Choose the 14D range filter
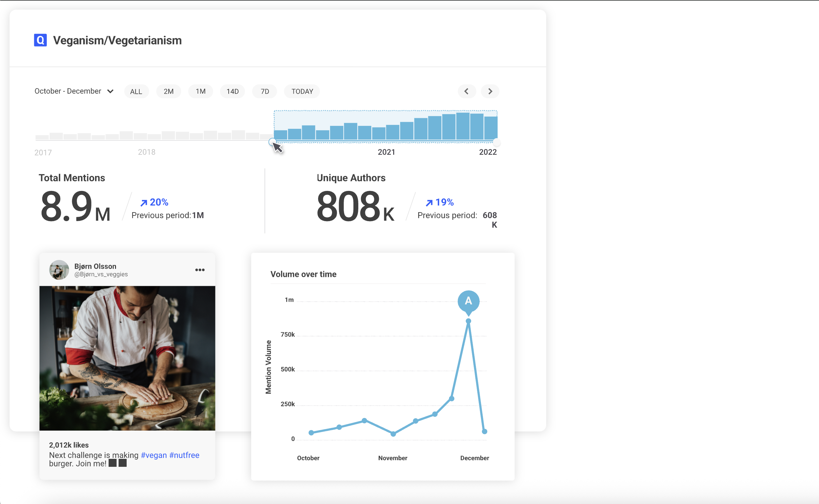The width and height of the screenshot is (819, 504). [x=233, y=92]
